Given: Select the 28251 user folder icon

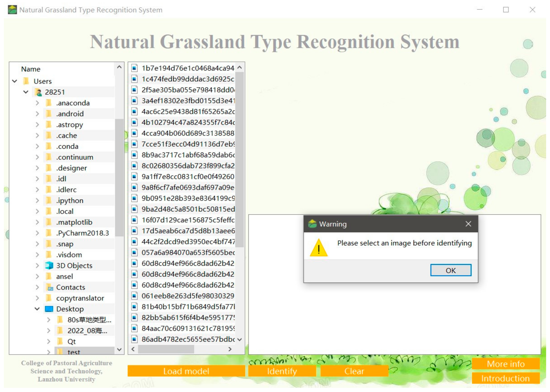Looking at the screenshot, I should (38, 92).
